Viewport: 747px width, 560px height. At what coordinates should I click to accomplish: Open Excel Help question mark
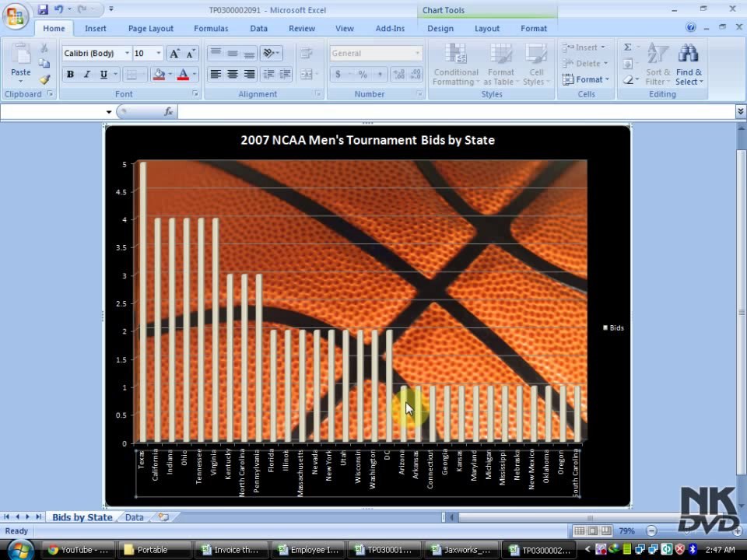pos(690,28)
